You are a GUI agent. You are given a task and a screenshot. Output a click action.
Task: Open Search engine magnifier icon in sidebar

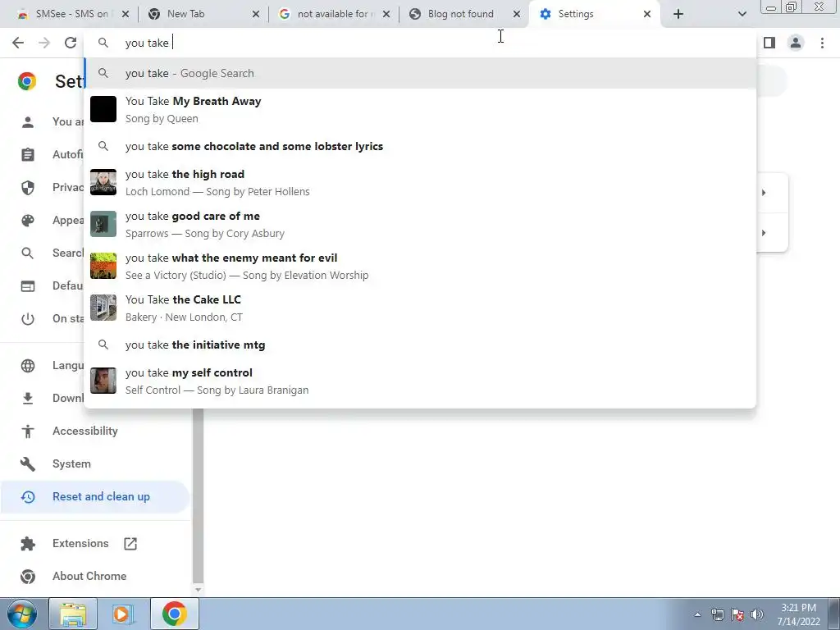[28, 253]
